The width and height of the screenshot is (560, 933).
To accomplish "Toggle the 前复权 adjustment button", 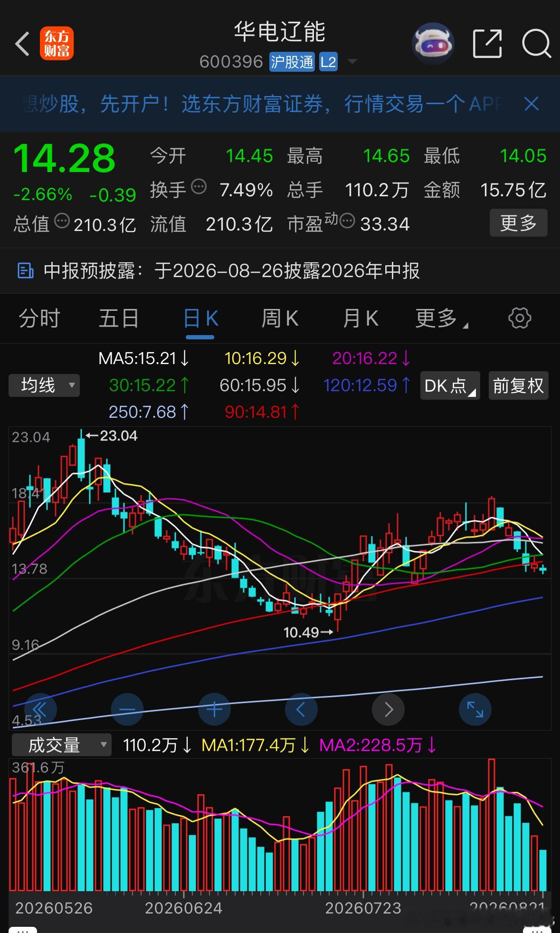I will pyautogui.click(x=518, y=385).
